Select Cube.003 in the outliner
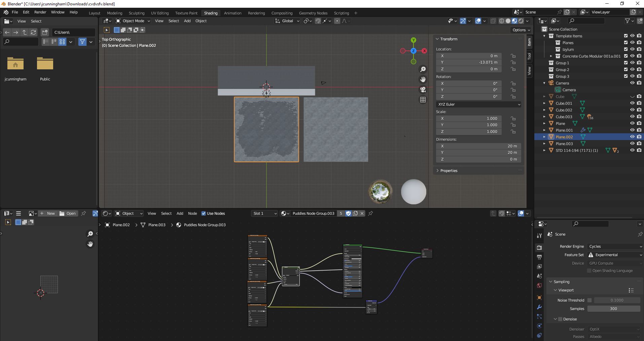644x341 pixels. tap(564, 117)
